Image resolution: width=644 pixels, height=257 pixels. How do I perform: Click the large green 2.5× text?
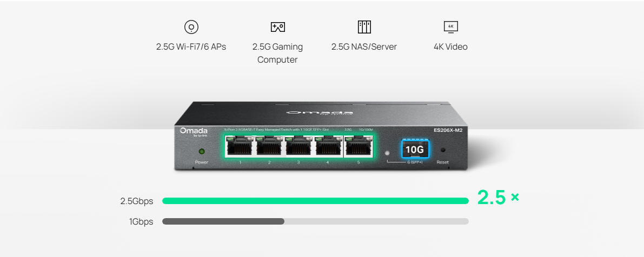498,197
